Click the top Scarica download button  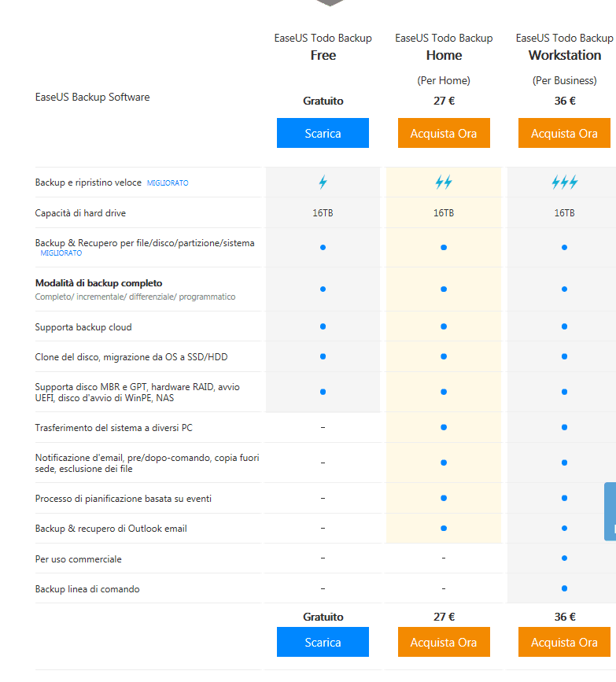323,133
